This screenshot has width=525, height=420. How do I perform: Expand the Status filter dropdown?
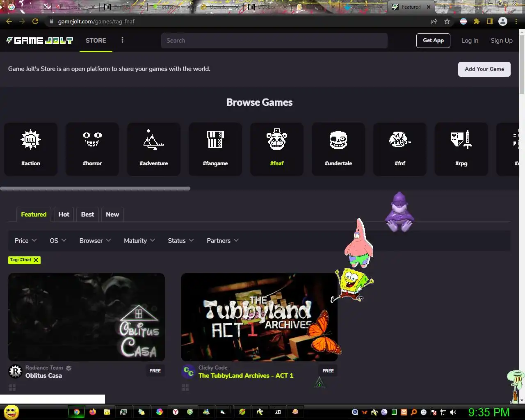181,241
